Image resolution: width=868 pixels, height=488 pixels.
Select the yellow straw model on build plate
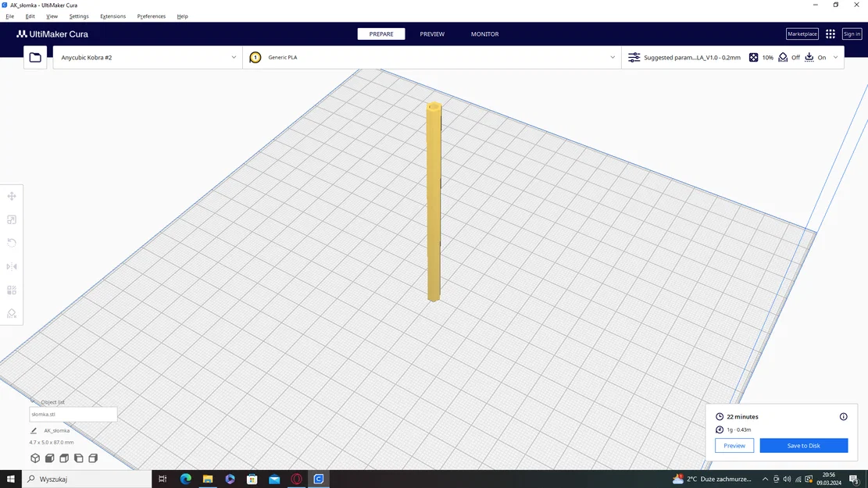coord(434,202)
